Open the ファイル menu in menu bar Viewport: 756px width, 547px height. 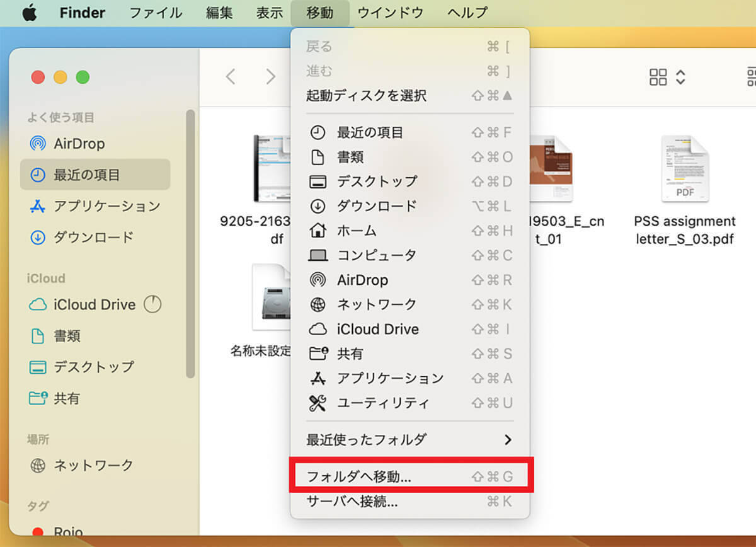pyautogui.click(x=156, y=13)
